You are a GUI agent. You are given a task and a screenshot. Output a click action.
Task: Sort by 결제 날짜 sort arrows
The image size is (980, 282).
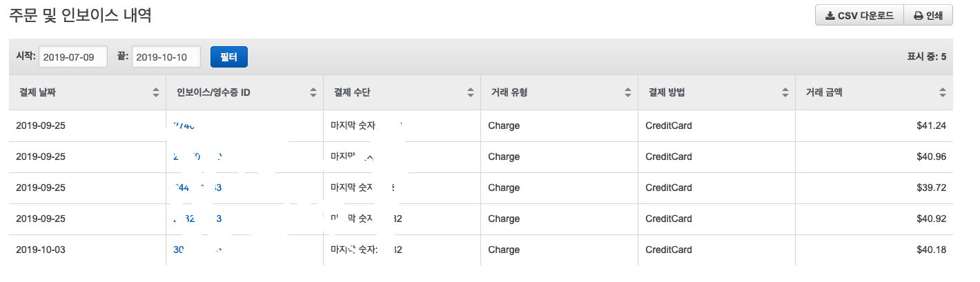pos(155,92)
